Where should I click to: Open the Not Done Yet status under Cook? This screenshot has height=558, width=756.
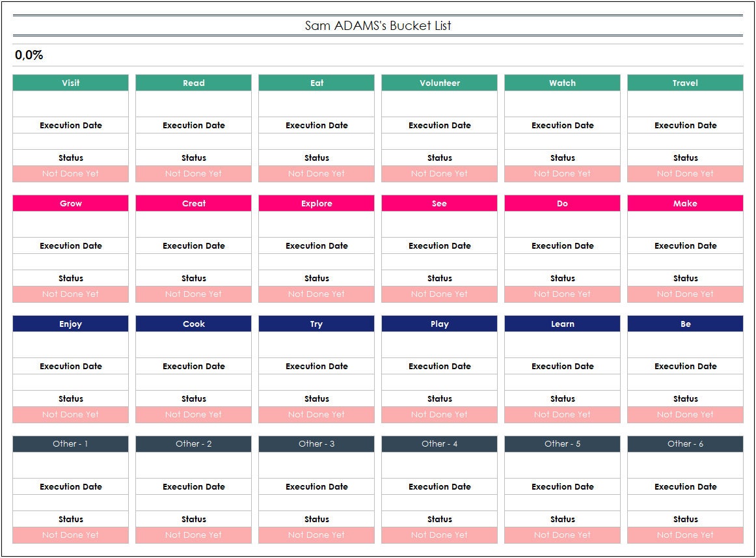(x=193, y=415)
